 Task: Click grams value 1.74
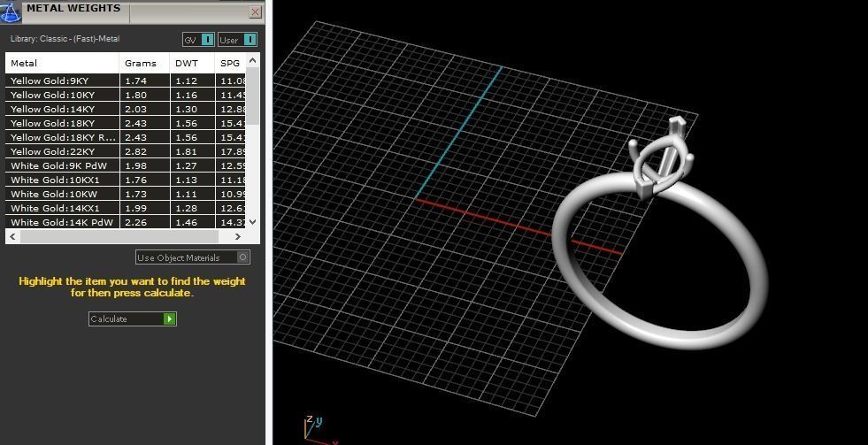[x=135, y=81]
